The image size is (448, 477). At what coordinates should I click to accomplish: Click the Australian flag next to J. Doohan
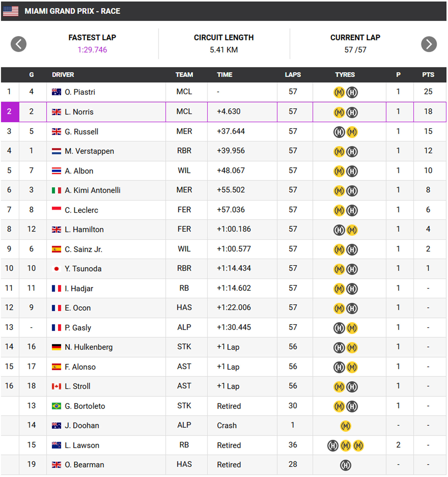point(56,425)
